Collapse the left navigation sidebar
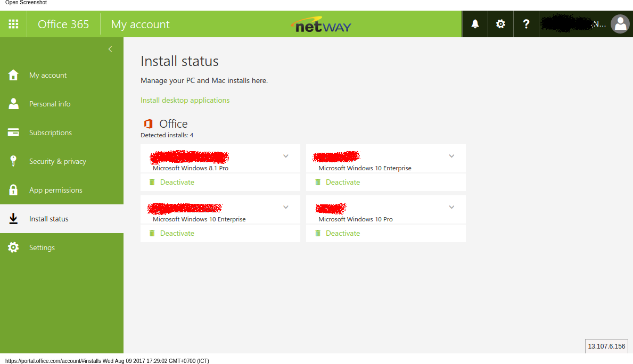This screenshot has height=364, width=633. (x=110, y=49)
